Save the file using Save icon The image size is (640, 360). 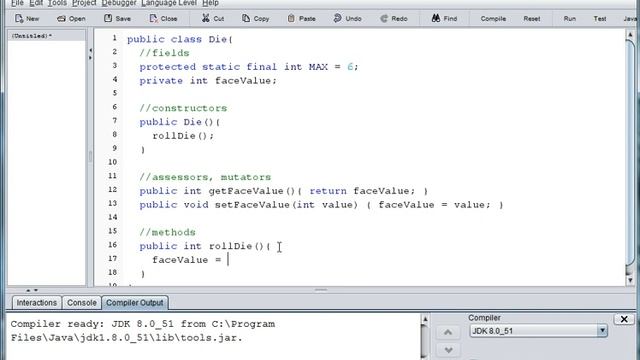pos(117,19)
